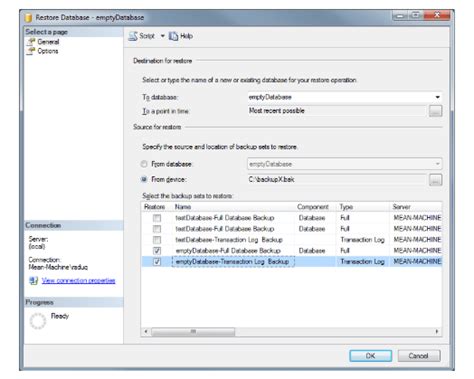474x379 pixels.
Task: Click the connection properties icon
Action: 33,281
